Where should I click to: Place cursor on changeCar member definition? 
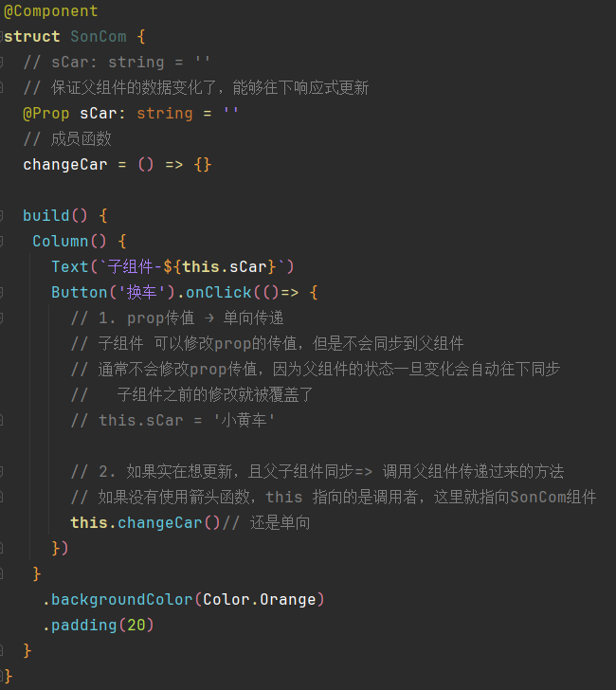click(x=65, y=165)
